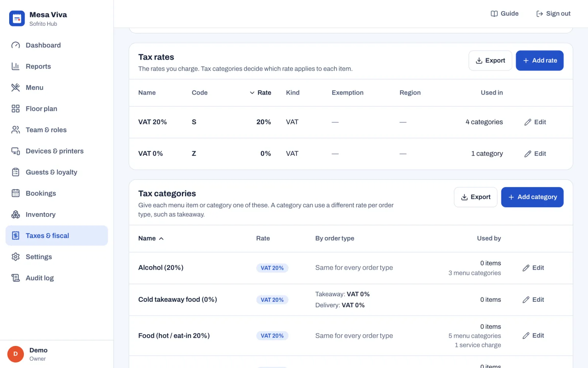Click the Inventory boxes icon
The image size is (588, 368).
(15, 215)
